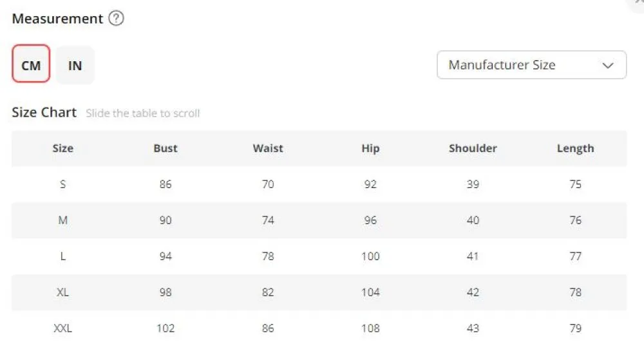This screenshot has height=351, width=644.
Task: Click the Measurement help question mark icon
Action: [116, 19]
